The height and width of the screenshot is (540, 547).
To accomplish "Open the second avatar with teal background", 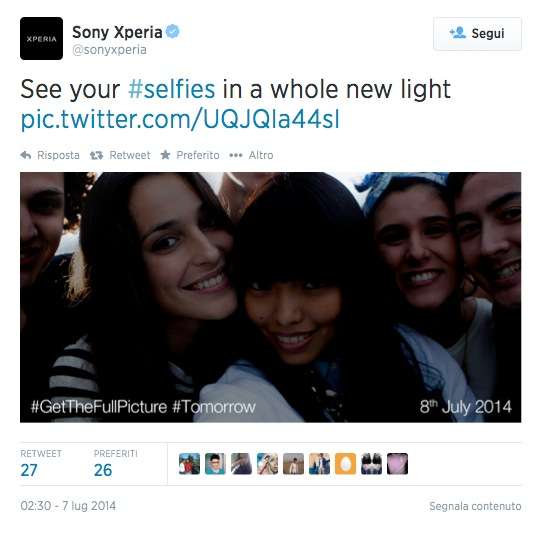I will (x=215, y=464).
